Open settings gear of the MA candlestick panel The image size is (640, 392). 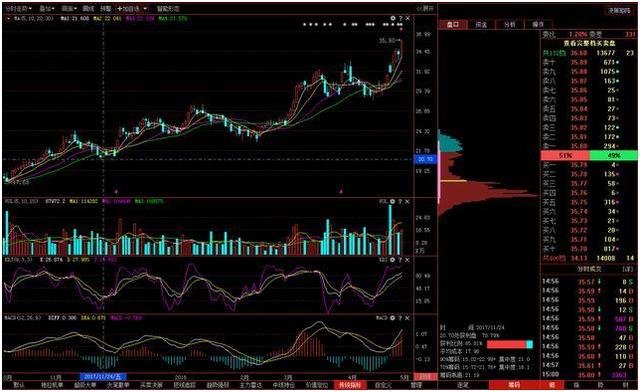point(393,18)
